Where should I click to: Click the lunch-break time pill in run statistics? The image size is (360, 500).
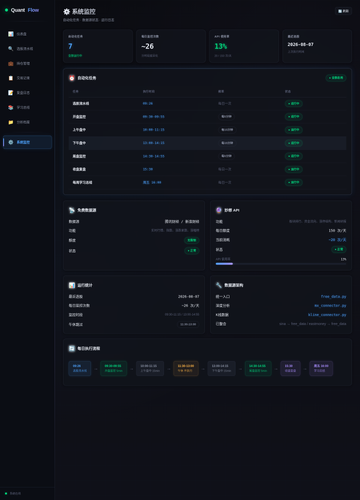pos(188,324)
